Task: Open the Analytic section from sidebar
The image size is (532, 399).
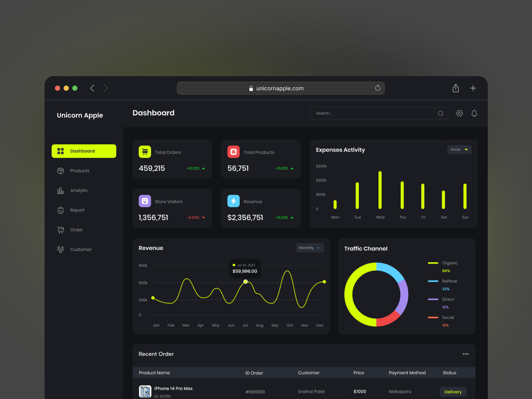Action: pos(61,190)
